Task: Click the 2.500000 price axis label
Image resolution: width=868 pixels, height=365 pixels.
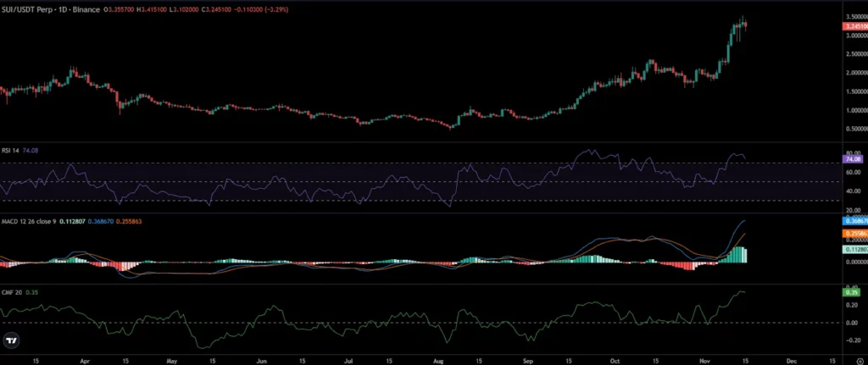Action: pyautogui.click(x=856, y=54)
